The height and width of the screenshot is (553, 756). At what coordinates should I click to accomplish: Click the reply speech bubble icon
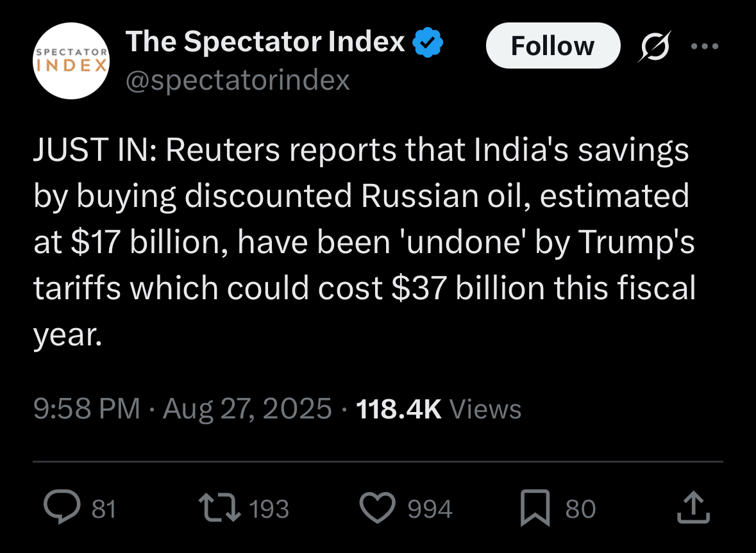point(62,509)
